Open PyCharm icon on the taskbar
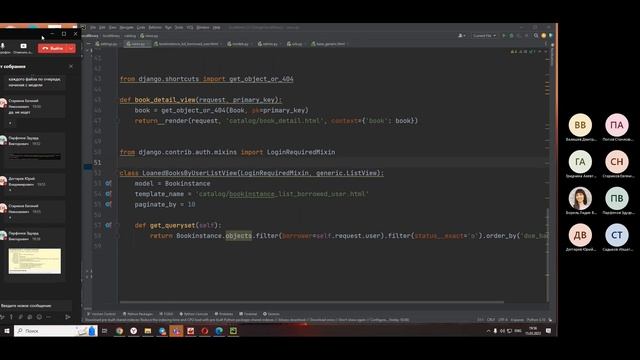The image size is (640, 360). coord(233,331)
